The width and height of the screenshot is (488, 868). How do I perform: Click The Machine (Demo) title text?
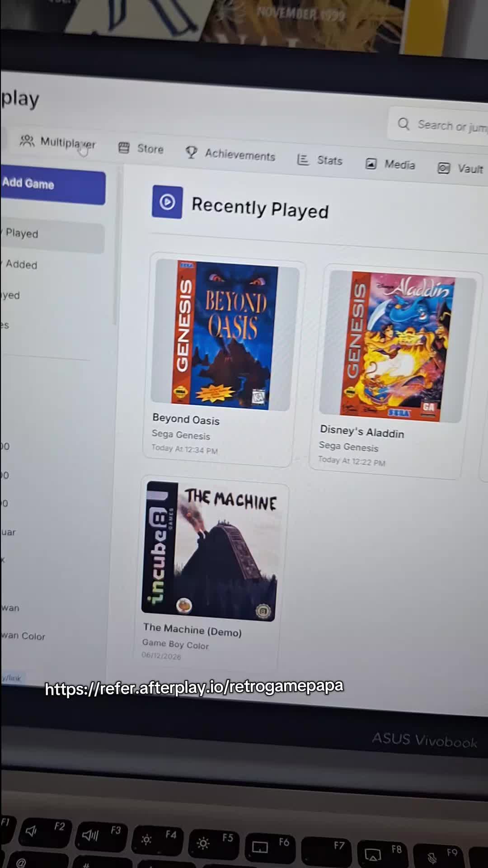click(x=192, y=630)
